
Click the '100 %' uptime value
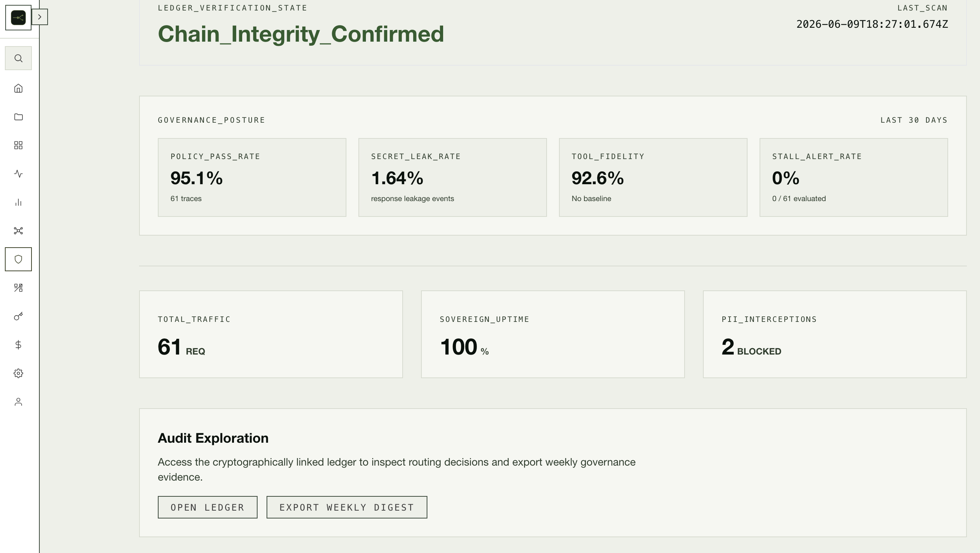(464, 347)
